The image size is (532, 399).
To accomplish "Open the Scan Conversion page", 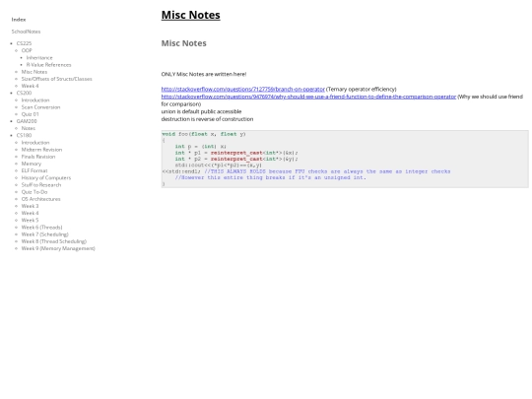I will point(41,107).
